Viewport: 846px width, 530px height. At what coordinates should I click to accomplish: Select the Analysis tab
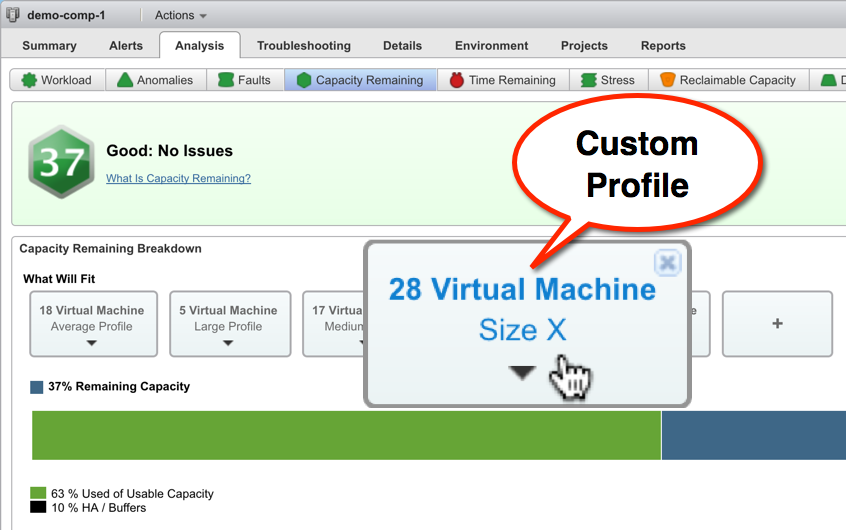point(200,46)
